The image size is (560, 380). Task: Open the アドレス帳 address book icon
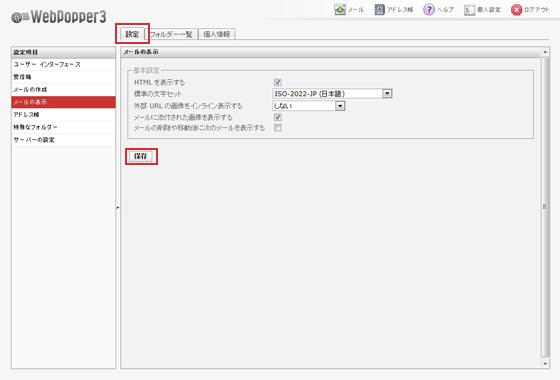click(379, 10)
